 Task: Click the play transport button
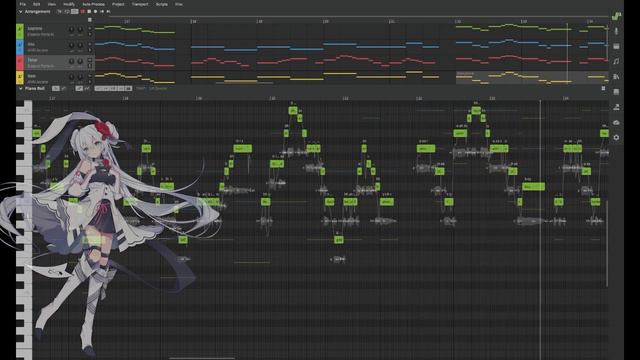tap(95, 11)
